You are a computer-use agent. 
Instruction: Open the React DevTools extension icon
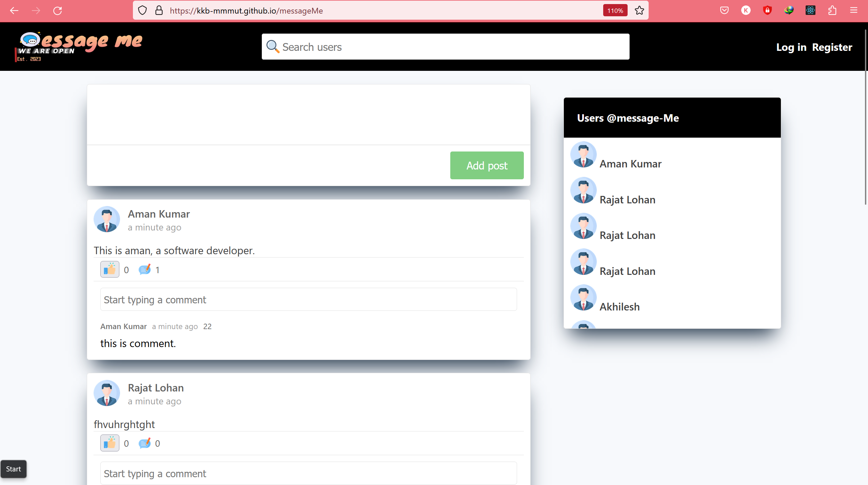pyautogui.click(x=810, y=11)
